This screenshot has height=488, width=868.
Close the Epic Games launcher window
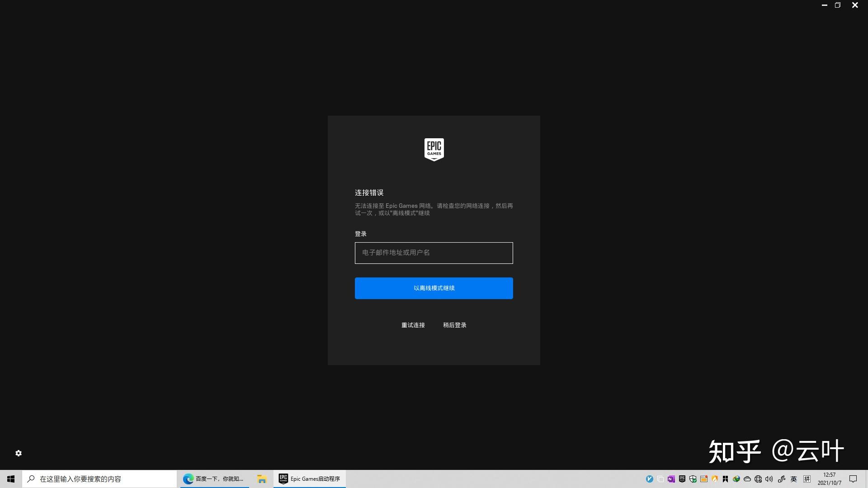(x=855, y=5)
